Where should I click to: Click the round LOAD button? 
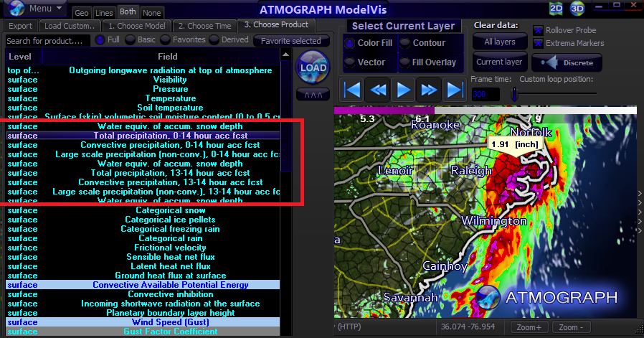(313, 67)
